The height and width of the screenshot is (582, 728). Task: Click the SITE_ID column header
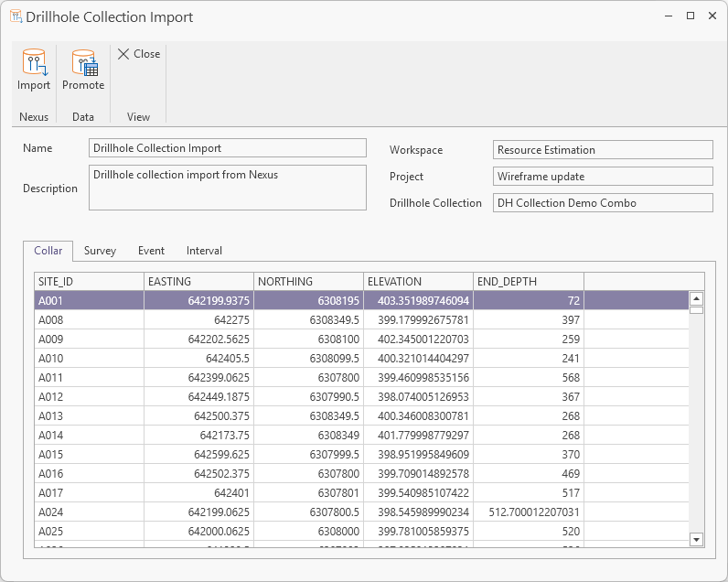pos(89,282)
